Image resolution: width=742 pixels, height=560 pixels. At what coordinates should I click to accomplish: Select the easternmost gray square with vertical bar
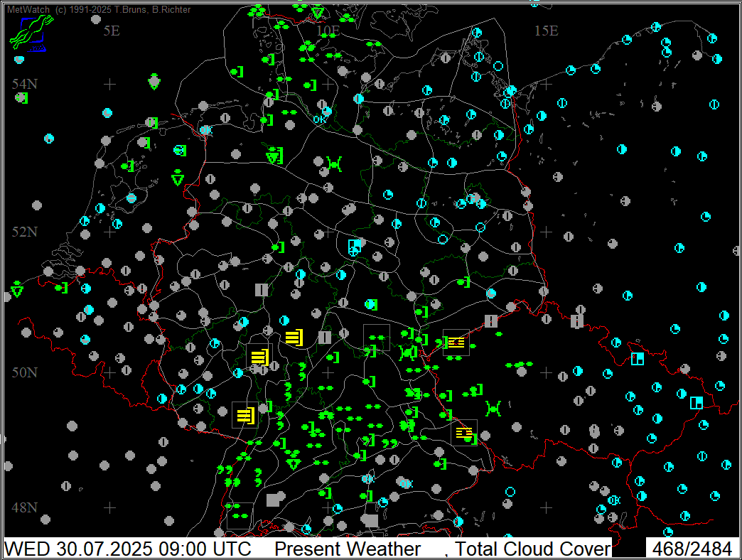pyautogui.click(x=577, y=322)
